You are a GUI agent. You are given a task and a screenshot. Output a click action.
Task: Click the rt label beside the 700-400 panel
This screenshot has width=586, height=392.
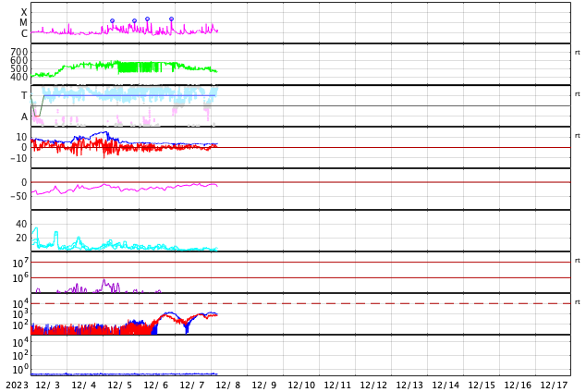point(578,53)
